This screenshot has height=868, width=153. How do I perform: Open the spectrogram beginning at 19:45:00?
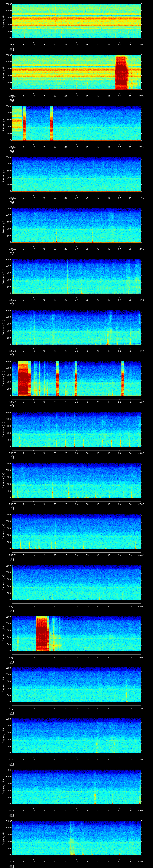coord(77,429)
